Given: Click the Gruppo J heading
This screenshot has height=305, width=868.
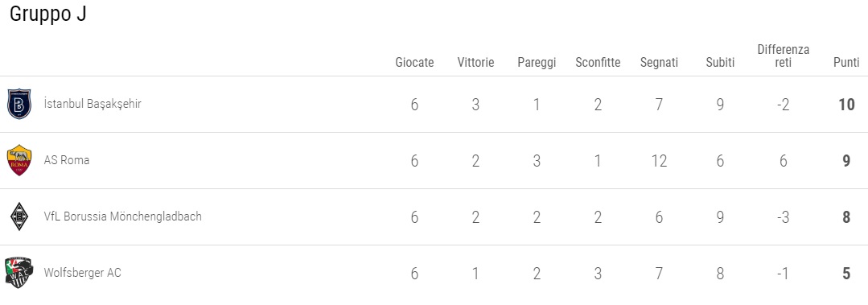Looking at the screenshot, I should pos(48,14).
